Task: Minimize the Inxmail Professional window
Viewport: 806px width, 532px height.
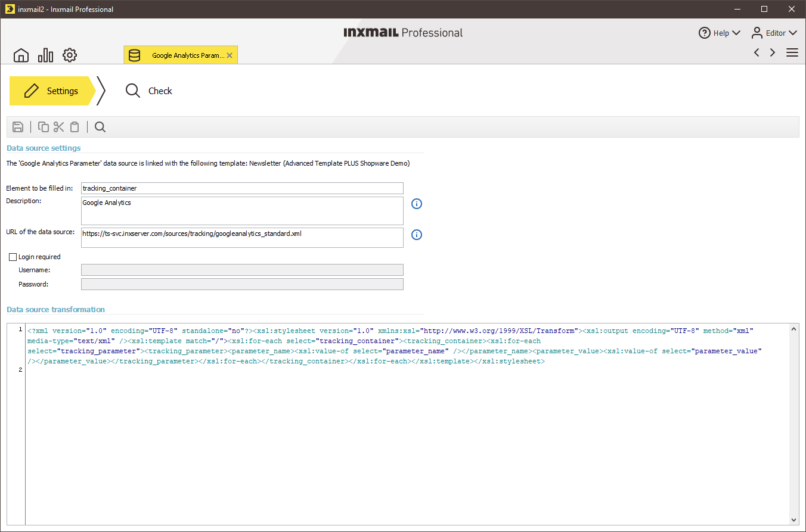Action: pos(737,9)
